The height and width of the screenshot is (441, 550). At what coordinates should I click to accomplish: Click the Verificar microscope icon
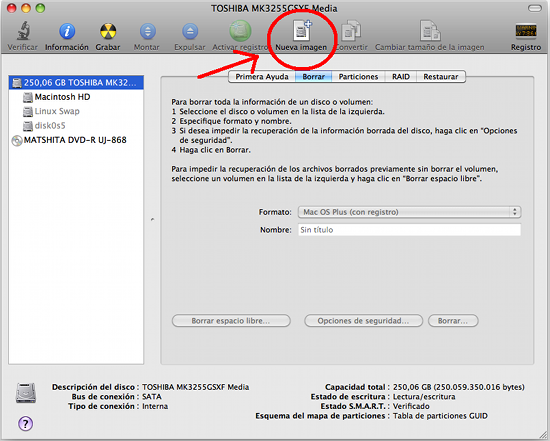tap(23, 31)
